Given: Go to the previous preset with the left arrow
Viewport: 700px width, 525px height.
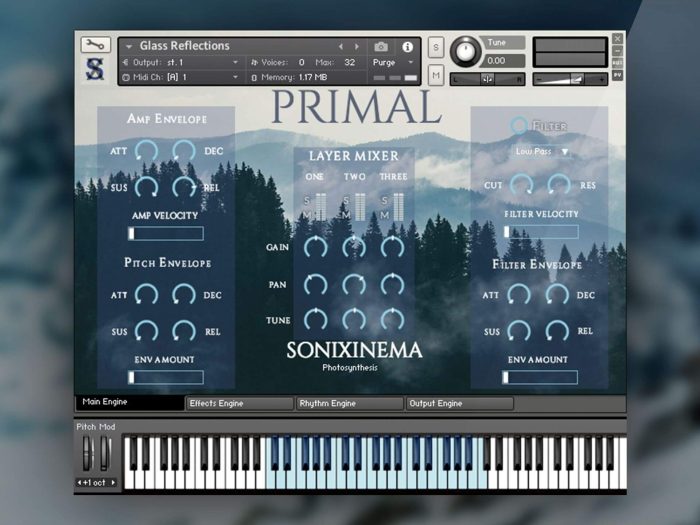Looking at the screenshot, I should [x=341, y=46].
